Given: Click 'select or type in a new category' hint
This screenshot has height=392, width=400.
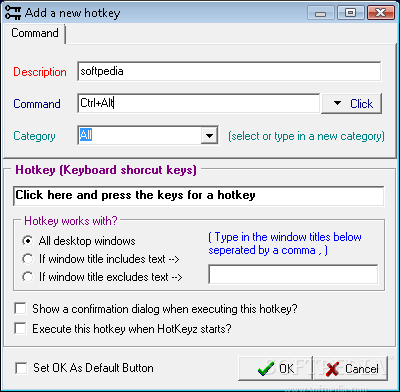Looking at the screenshot, I should tap(306, 136).
